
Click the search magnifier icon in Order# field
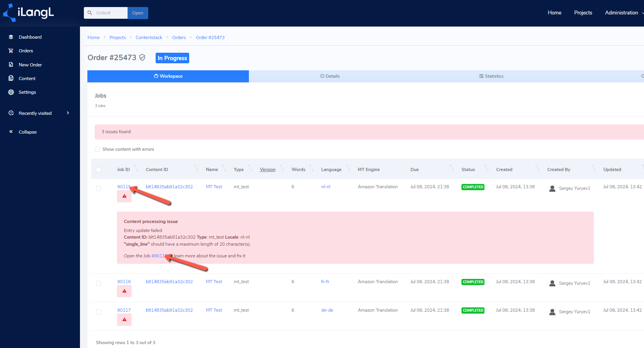tap(90, 13)
